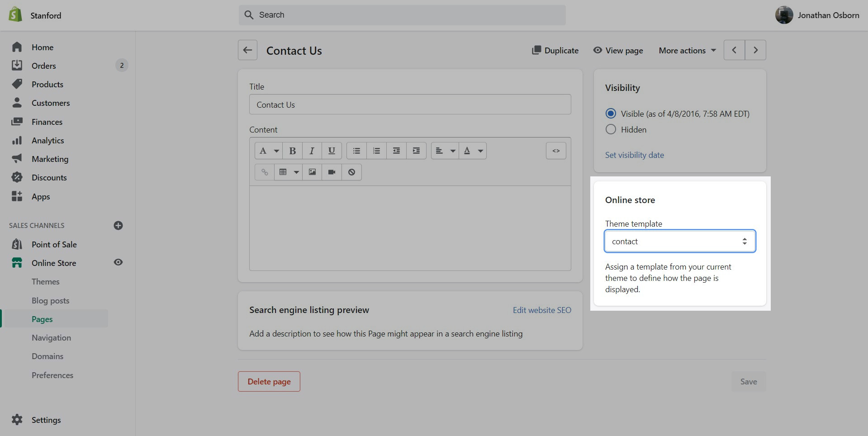Click the clear formatting icon
The image size is (868, 436).
[x=351, y=172]
